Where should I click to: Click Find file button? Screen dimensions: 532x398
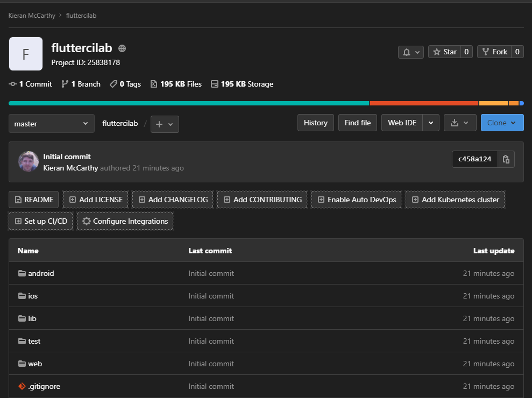358,123
